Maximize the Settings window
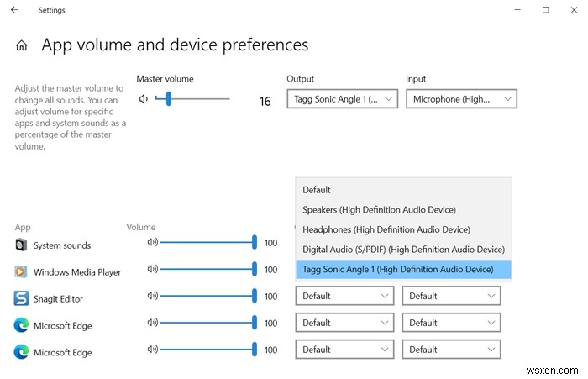This screenshot has height=379, width=588. (x=546, y=10)
